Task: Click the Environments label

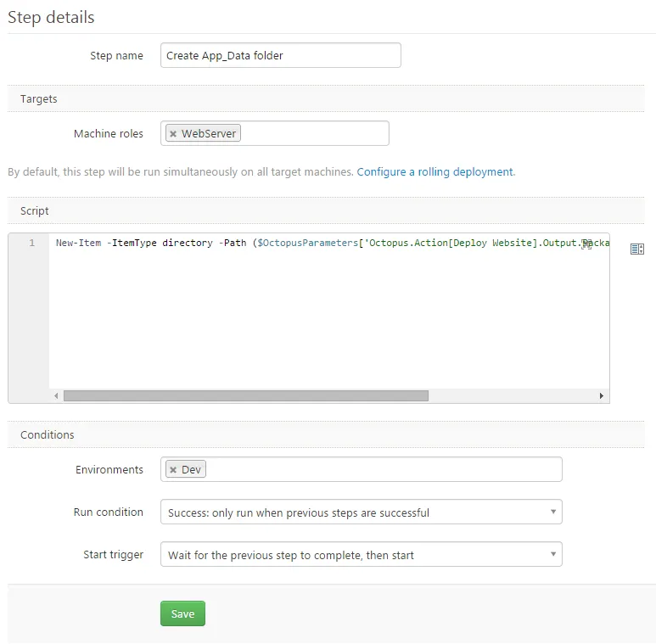Action: (x=109, y=469)
